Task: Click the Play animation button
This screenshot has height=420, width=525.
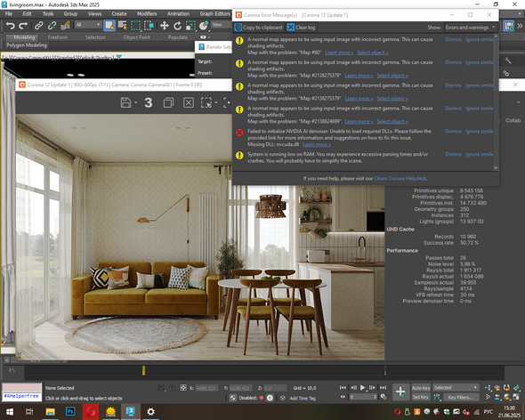Action: (363, 387)
